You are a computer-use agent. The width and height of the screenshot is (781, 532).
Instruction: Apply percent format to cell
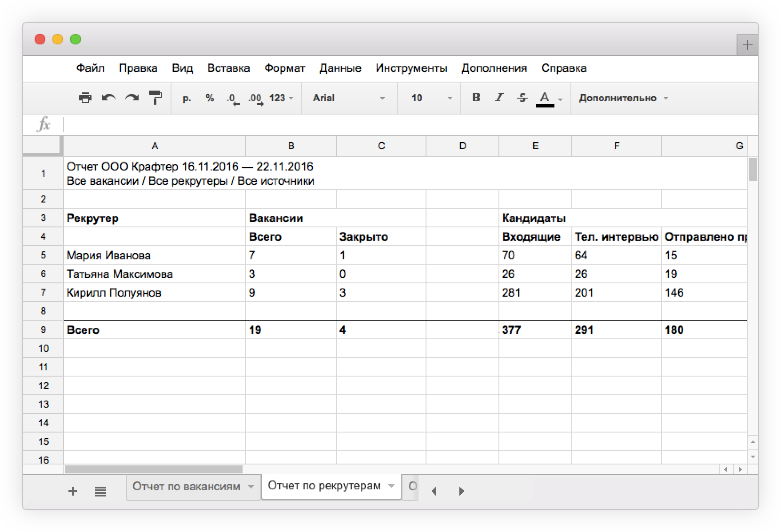coord(210,98)
